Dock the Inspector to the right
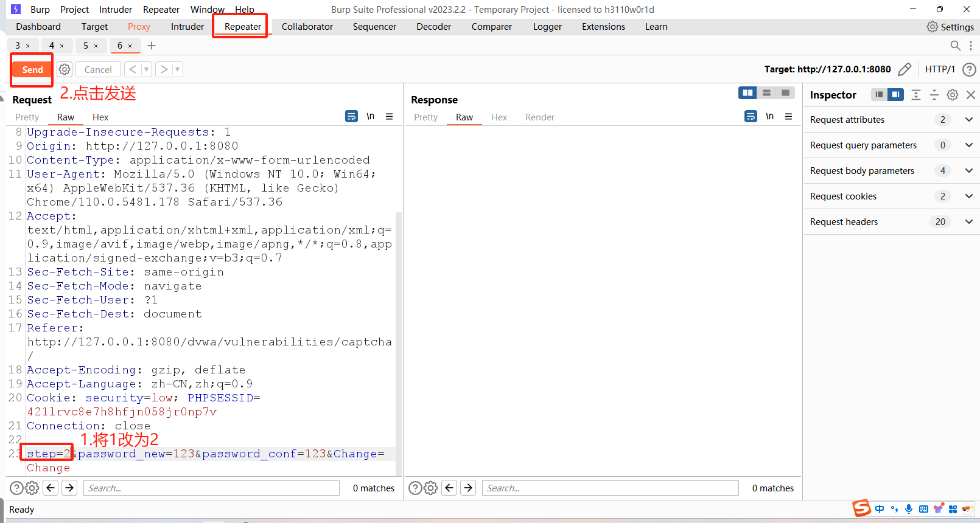The height and width of the screenshot is (523, 980). (x=895, y=94)
